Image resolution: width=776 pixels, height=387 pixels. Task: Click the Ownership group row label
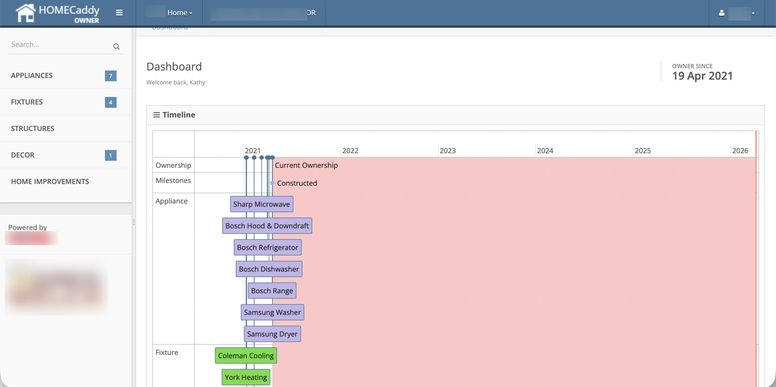coord(173,165)
